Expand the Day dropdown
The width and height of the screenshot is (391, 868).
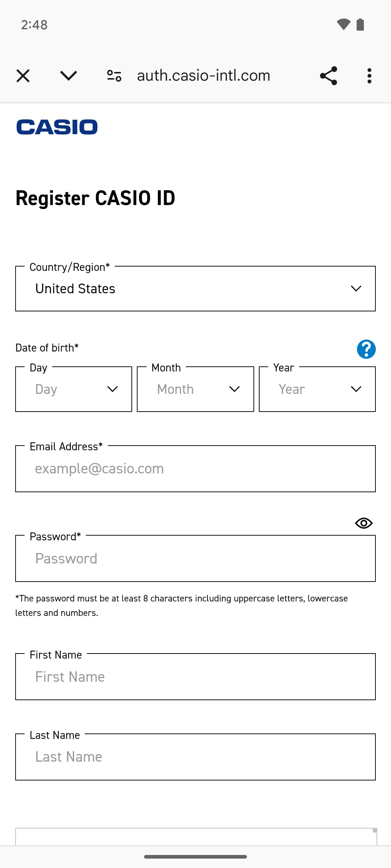[73, 389]
